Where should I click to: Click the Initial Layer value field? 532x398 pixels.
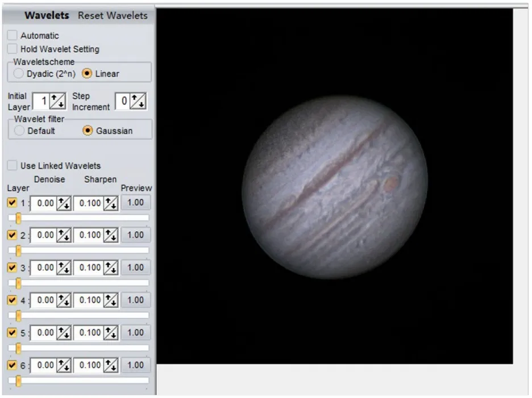coord(41,101)
